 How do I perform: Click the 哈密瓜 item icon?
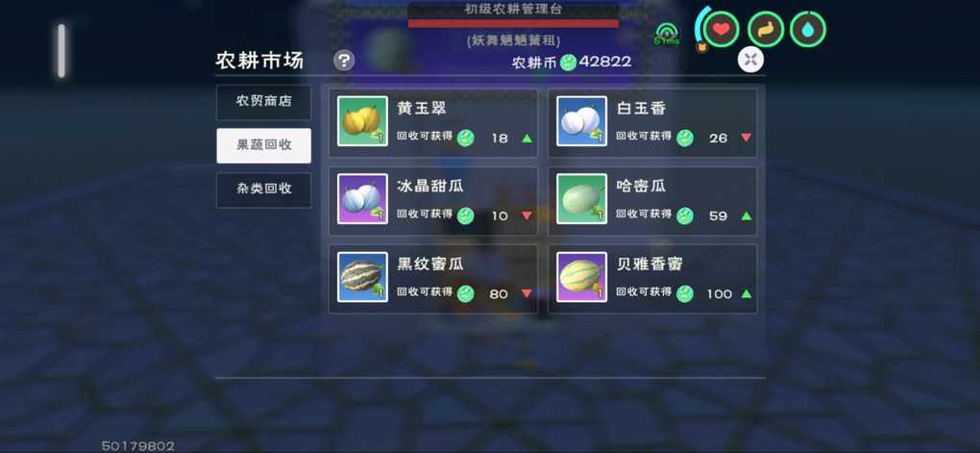(582, 199)
